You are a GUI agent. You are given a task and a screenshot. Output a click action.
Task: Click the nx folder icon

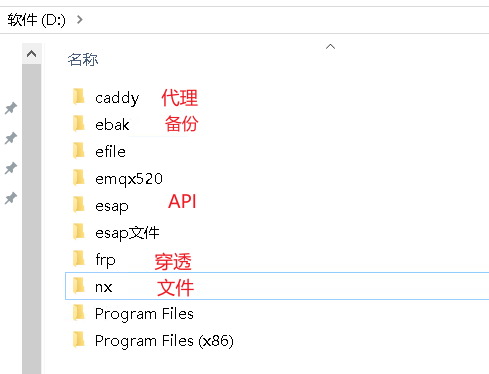(79, 286)
